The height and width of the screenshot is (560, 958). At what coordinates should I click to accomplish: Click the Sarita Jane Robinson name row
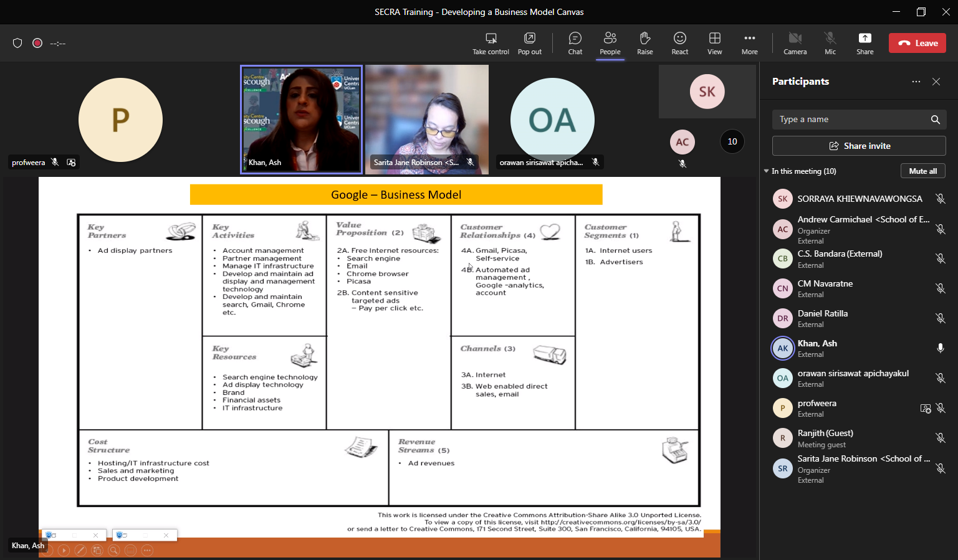point(859,468)
